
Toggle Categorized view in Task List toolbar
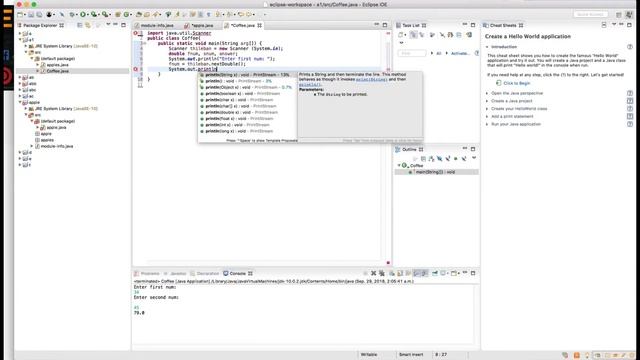click(x=413, y=35)
